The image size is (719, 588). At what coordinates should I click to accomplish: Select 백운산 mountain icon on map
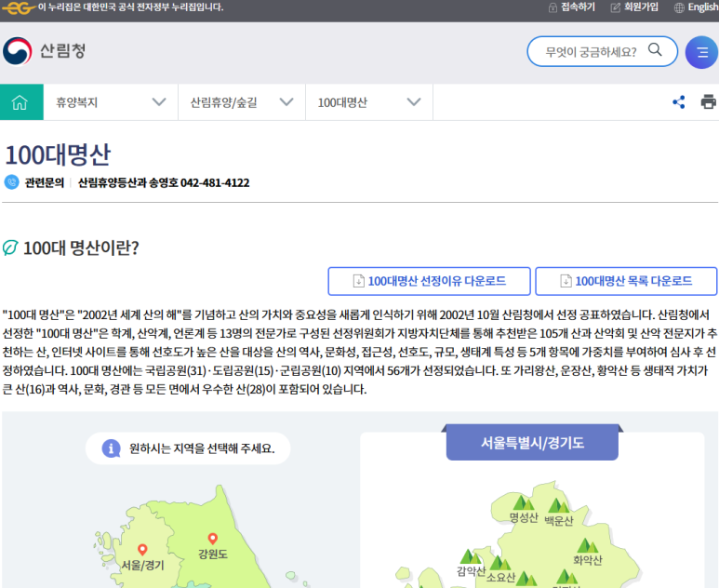click(x=558, y=506)
